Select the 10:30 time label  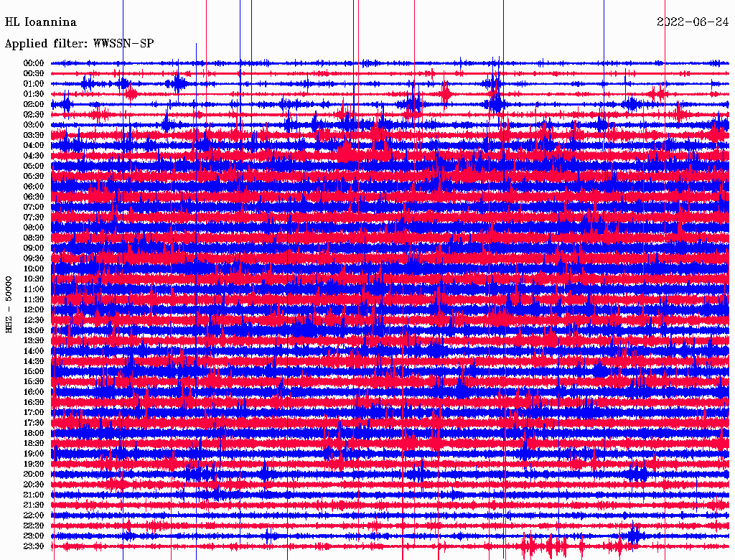(x=33, y=279)
